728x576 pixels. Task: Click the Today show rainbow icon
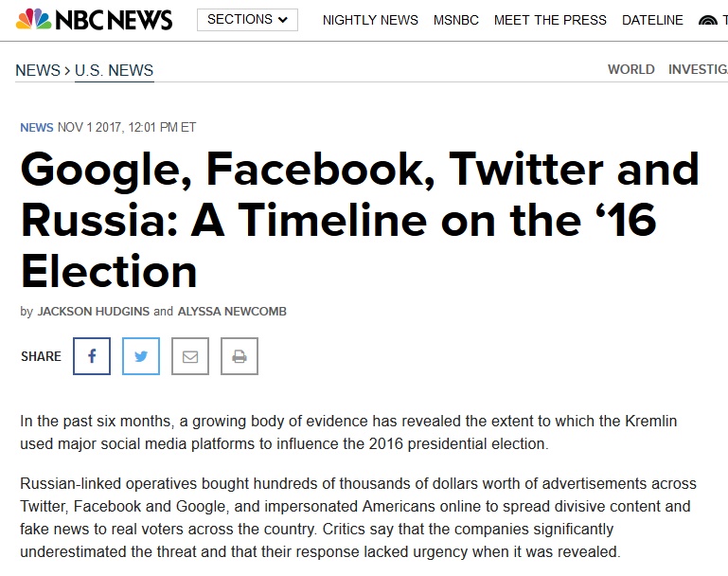coord(708,20)
